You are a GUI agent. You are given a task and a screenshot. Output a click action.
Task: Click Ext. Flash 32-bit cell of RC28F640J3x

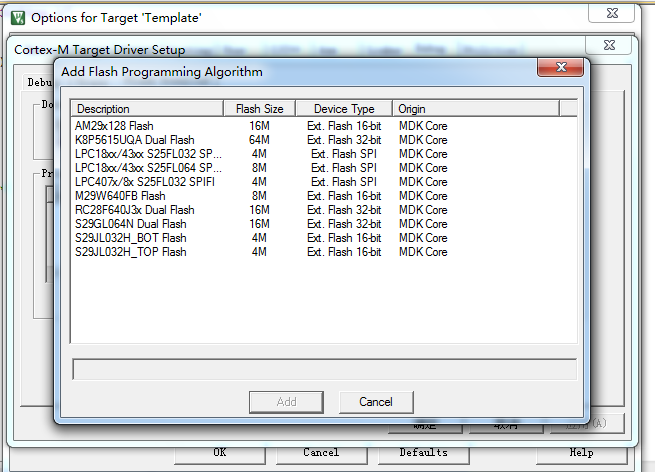coord(344,210)
